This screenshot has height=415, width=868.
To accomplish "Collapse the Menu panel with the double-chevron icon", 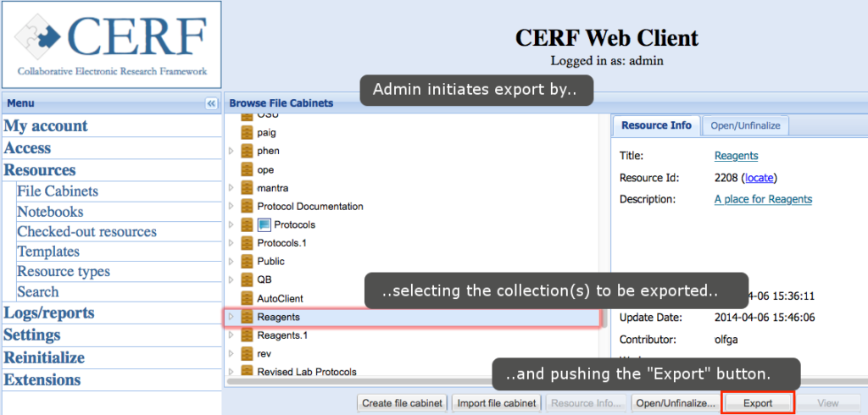I will tap(211, 103).
